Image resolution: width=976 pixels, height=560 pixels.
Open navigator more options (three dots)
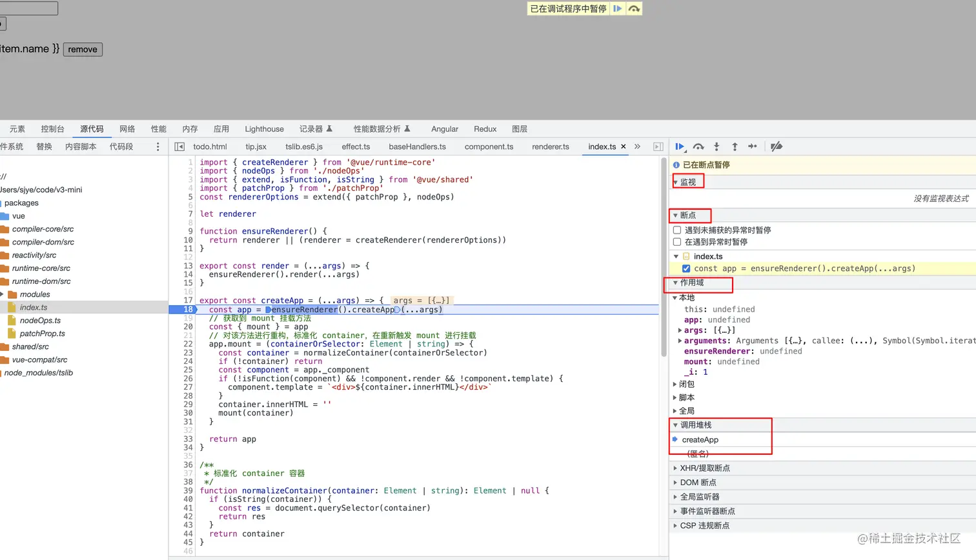coord(158,146)
